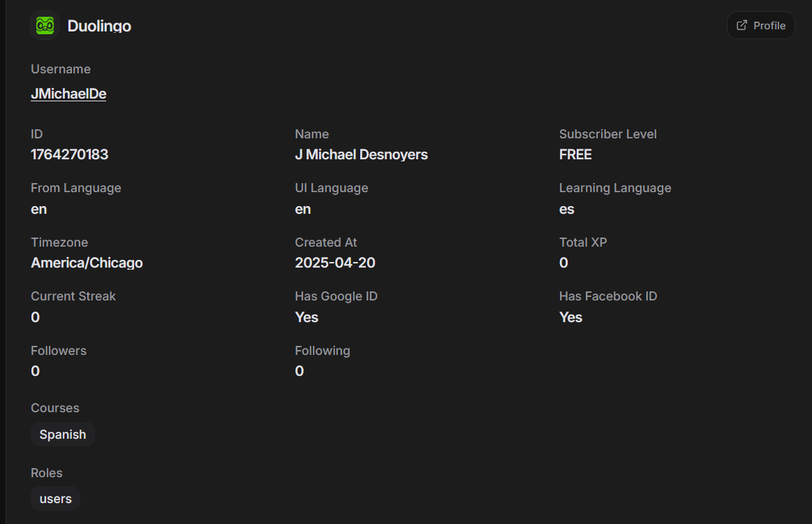Click the external link icon in Profile button
This screenshot has width=812, height=524.
tap(741, 25)
